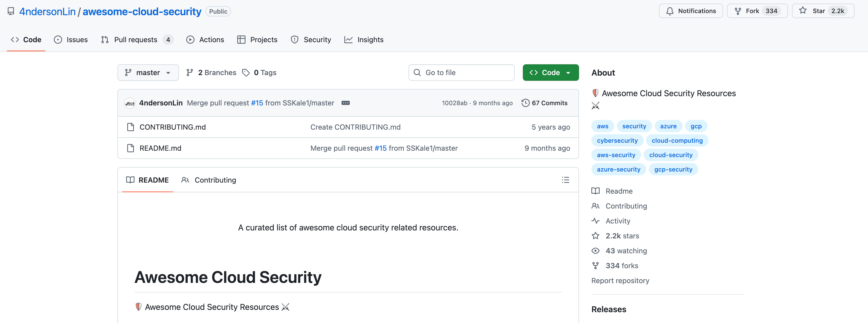
Task: Click the README outline list icon
Action: coord(565,180)
